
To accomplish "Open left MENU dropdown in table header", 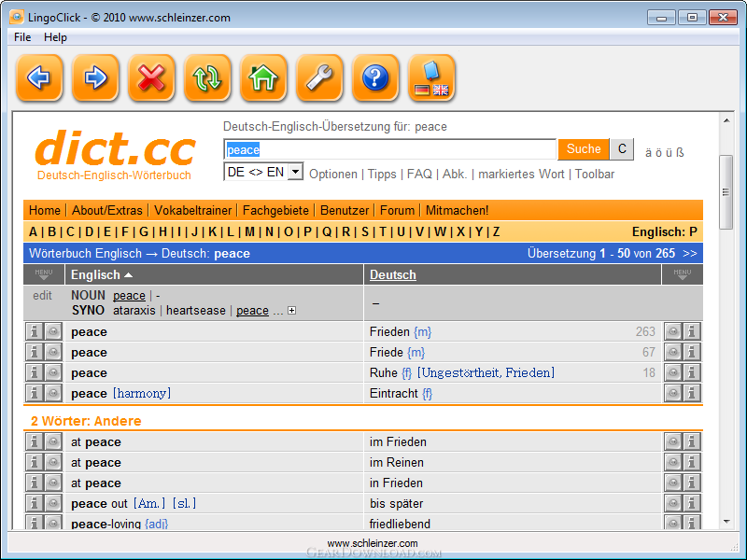I will (44, 274).
